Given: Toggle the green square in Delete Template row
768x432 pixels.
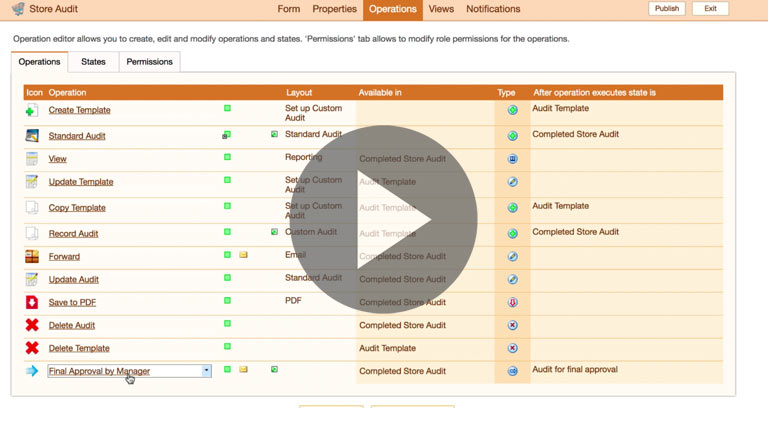Looking at the screenshot, I should coord(227,347).
